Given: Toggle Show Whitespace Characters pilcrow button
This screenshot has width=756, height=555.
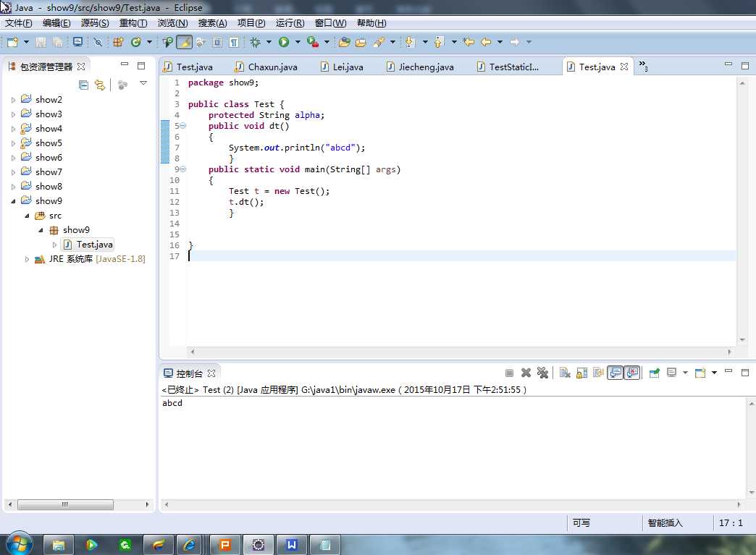Looking at the screenshot, I should coord(234,43).
